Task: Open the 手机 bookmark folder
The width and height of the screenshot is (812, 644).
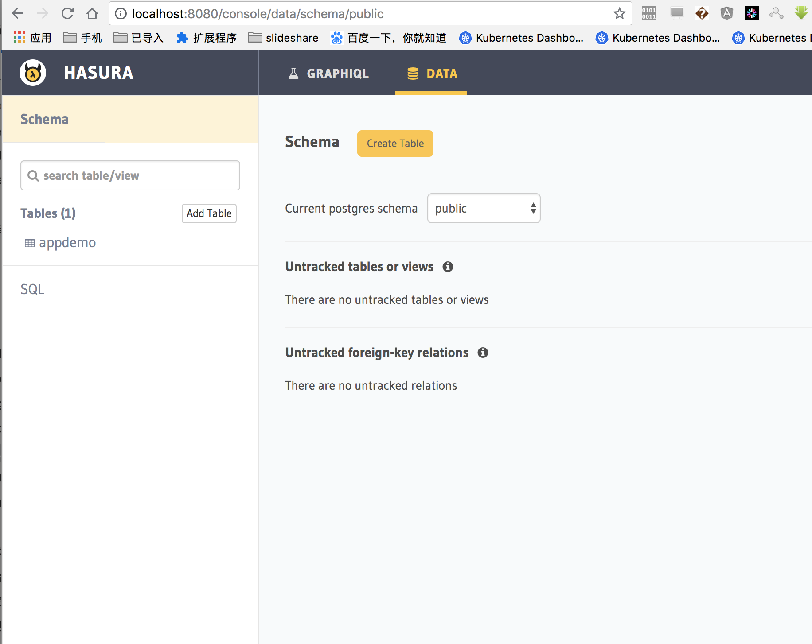Action: click(82, 38)
